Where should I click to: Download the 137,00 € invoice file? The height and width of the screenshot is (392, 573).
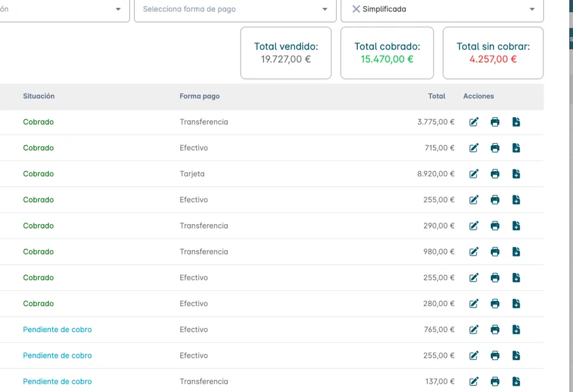[516, 381]
